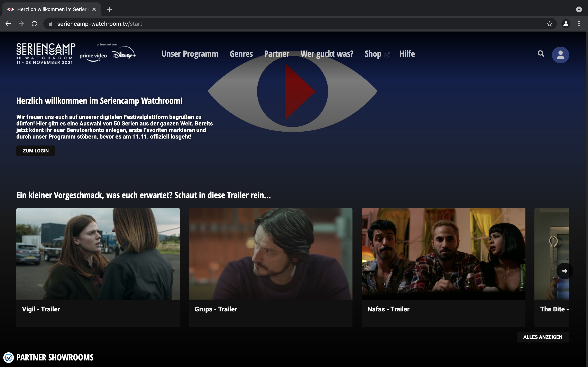Bookmark this page with star icon
588x367 pixels.
pos(549,23)
